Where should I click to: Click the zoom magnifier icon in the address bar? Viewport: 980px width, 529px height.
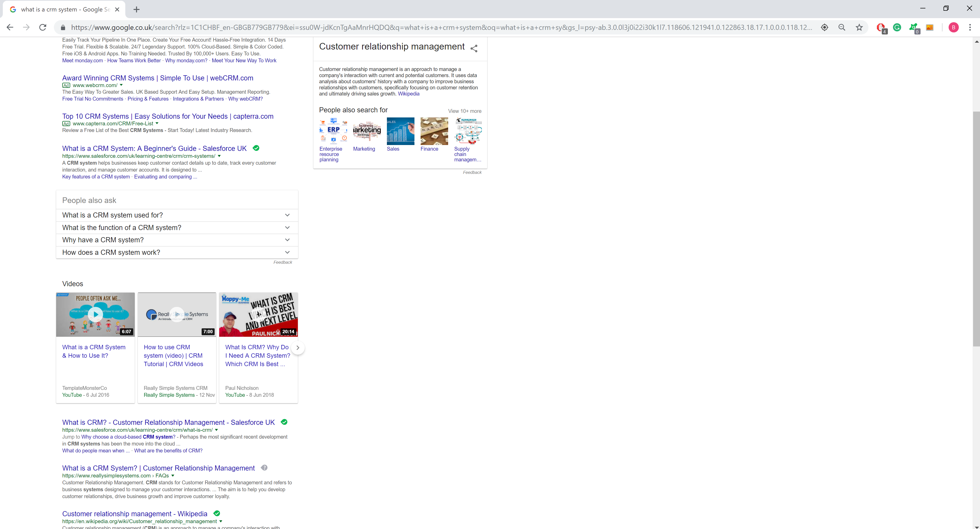pyautogui.click(x=842, y=27)
